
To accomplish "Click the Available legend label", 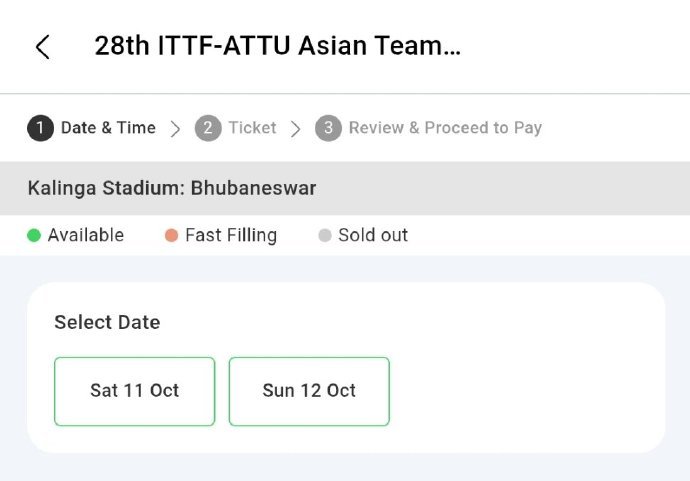I will pos(86,236).
